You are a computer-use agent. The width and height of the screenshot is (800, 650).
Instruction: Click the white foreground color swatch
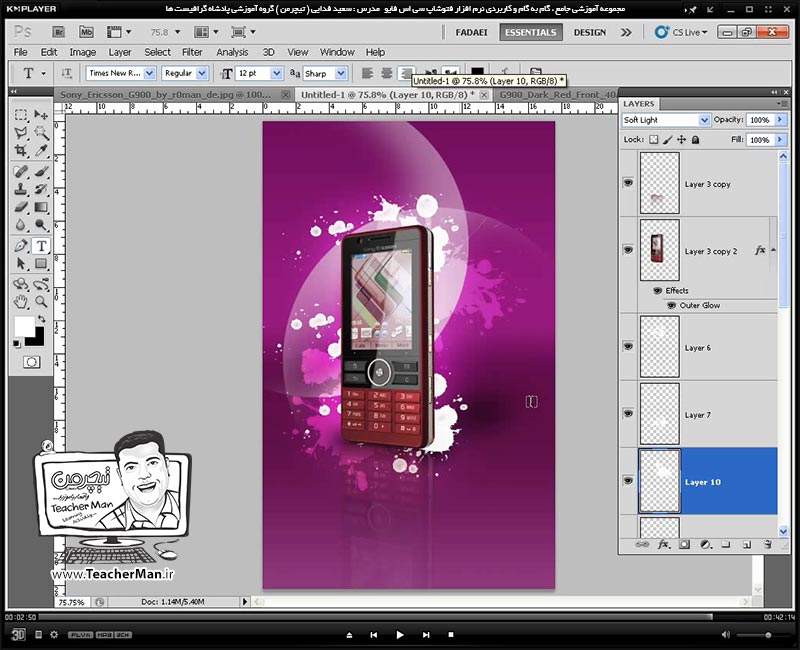click(x=23, y=327)
